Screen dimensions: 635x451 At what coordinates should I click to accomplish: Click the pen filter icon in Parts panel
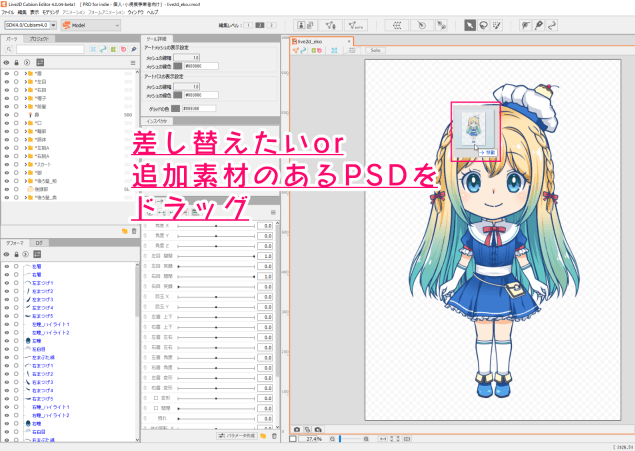[134, 49]
